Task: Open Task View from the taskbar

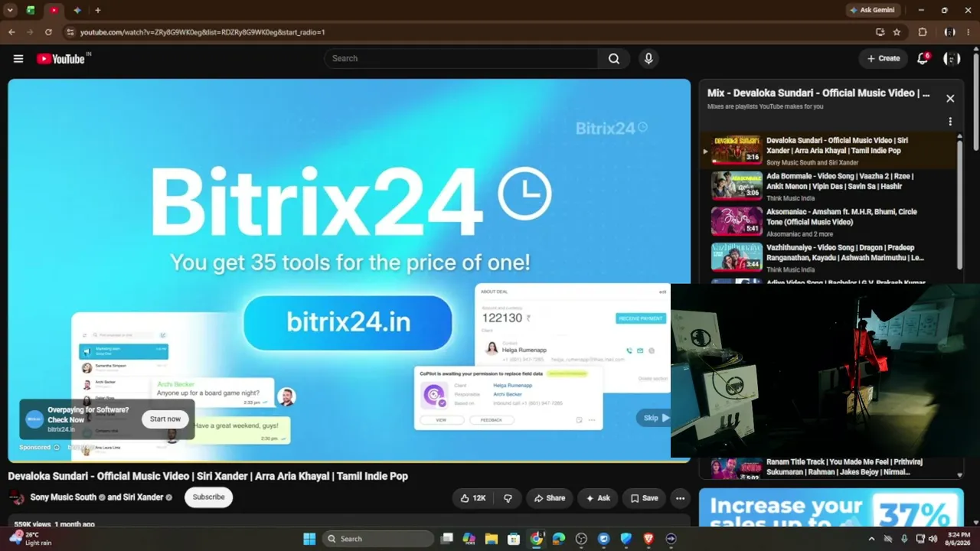Action: 446,539
